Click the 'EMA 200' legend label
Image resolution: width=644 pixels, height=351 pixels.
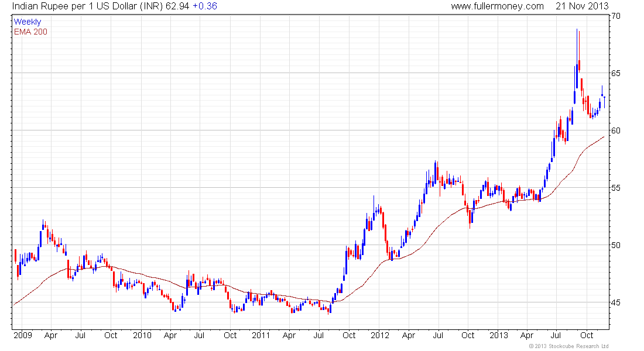click(x=30, y=32)
